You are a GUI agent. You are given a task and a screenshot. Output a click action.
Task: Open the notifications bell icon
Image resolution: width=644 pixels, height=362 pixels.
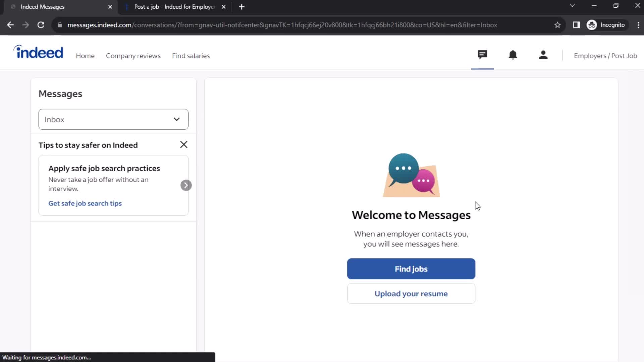pos(513,55)
